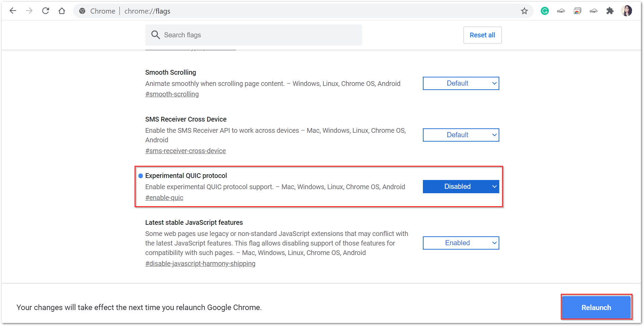The height and width of the screenshot is (326, 644).
Task: Open the #smooth-scrolling anchor link
Action: 172,94
